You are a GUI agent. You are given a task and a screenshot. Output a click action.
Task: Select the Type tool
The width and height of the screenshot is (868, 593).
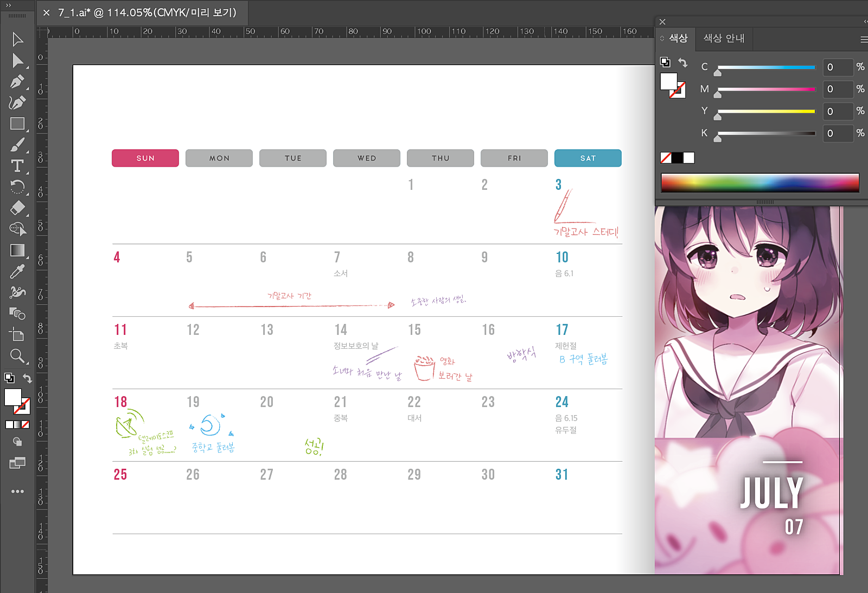[x=17, y=166]
